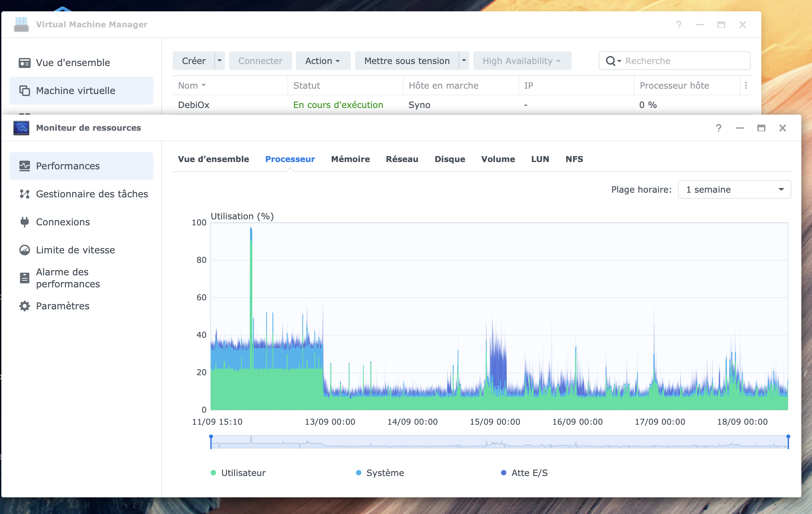
Task: Open Gestionnaire des tâches via its icon
Action: tap(24, 194)
